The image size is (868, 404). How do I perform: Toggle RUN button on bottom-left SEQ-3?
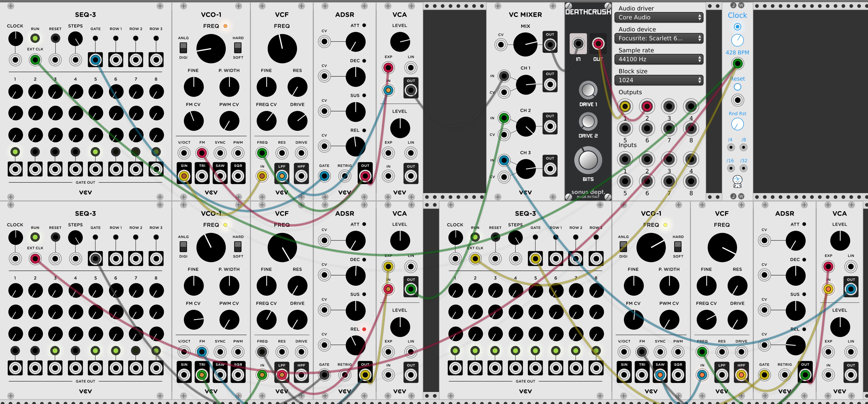pos(35,237)
